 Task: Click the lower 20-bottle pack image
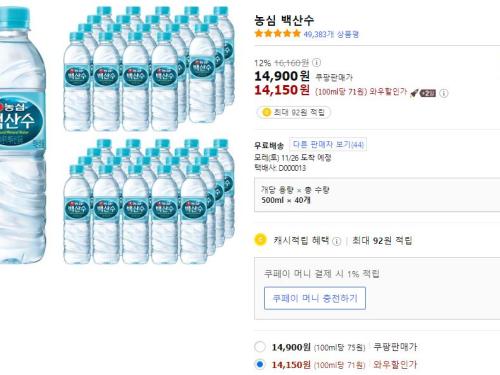[x=149, y=202]
